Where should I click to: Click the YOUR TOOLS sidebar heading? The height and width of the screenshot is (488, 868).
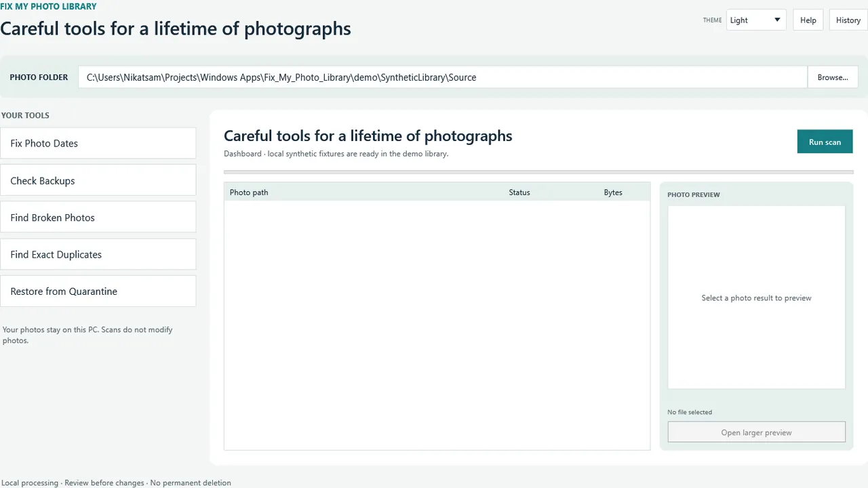(x=25, y=115)
